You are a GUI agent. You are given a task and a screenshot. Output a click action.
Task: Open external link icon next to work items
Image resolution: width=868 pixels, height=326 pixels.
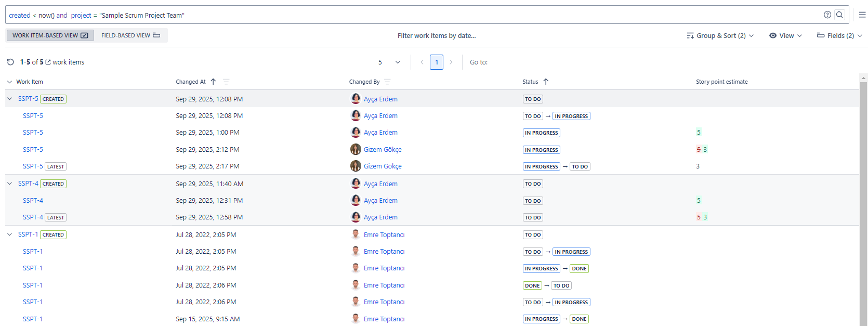48,62
